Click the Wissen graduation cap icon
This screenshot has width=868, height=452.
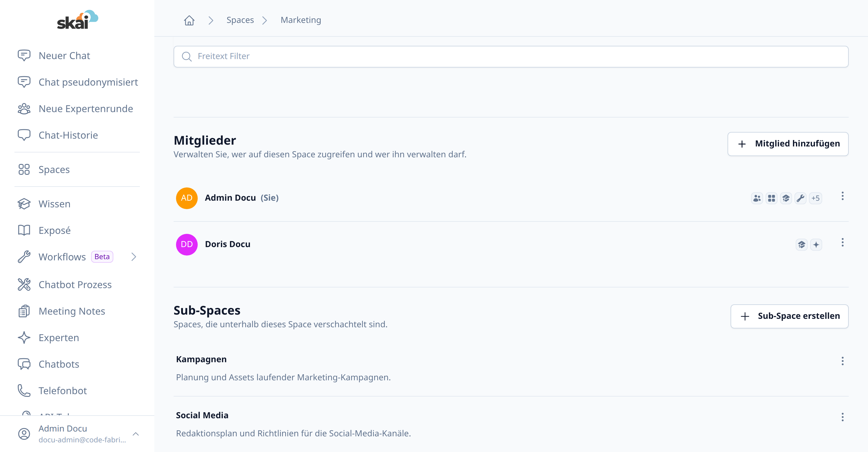click(24, 204)
